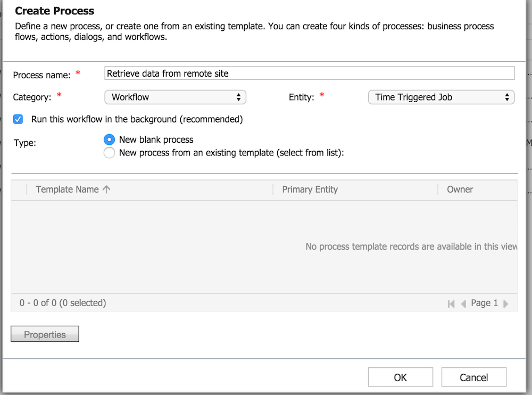
Task: Click the '0 - 0 of 0 (0 selected)' status text
Action: click(63, 302)
